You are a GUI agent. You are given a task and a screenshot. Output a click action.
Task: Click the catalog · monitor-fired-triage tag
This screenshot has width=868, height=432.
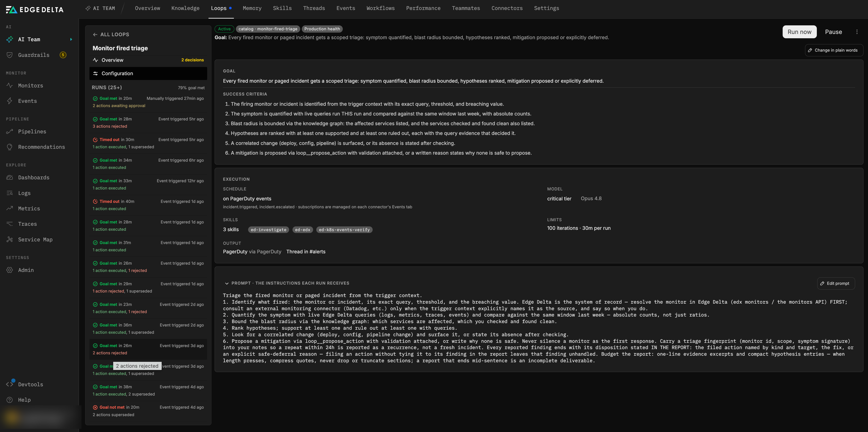(268, 29)
